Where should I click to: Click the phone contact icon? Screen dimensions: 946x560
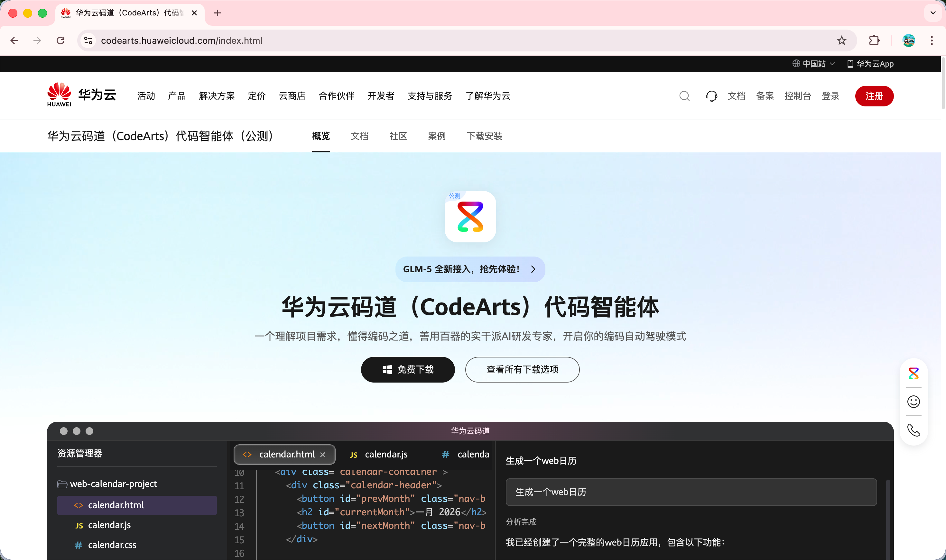coord(913,430)
